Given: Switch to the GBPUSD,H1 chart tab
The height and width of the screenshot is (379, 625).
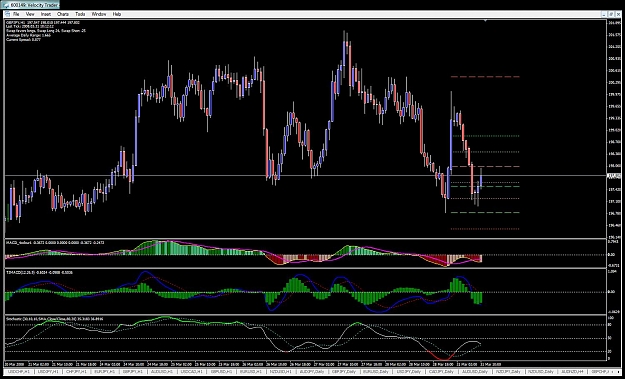Looking at the screenshot, I should click(x=222, y=371).
